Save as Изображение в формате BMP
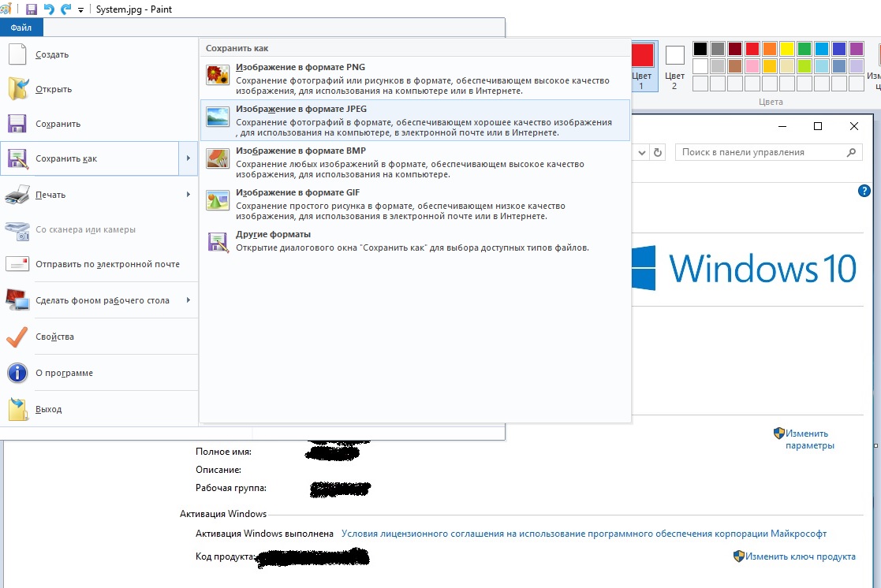This screenshot has width=881, height=588. [x=415, y=162]
